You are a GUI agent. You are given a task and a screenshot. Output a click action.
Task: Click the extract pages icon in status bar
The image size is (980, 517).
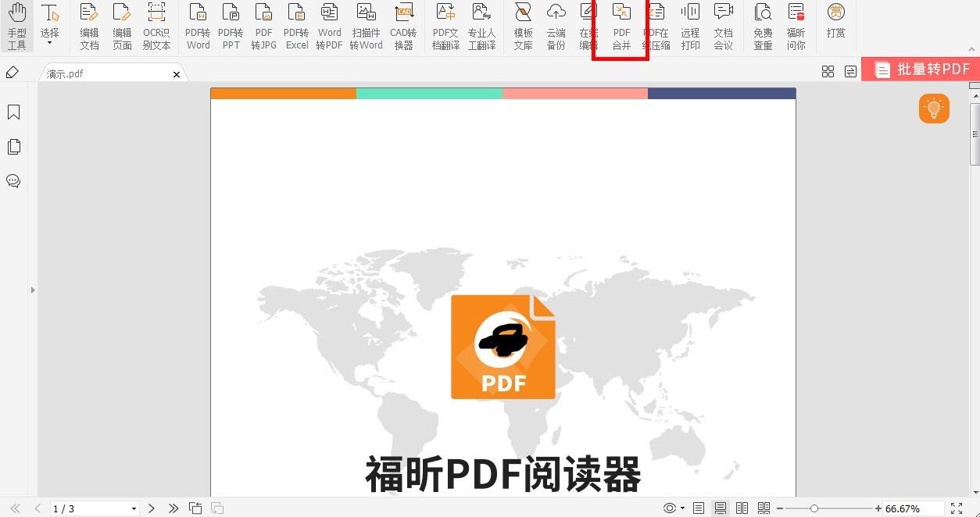coord(195,508)
